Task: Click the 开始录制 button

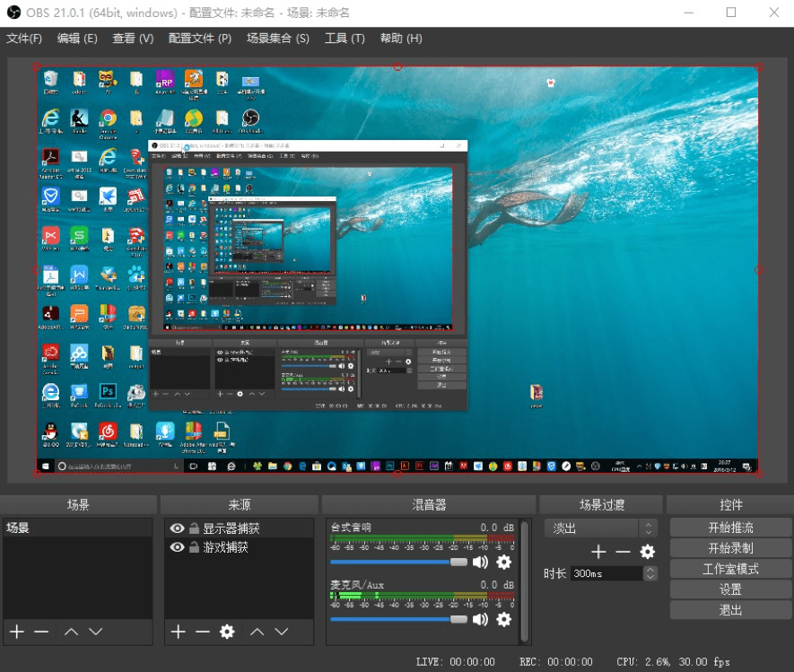Action: [730, 548]
